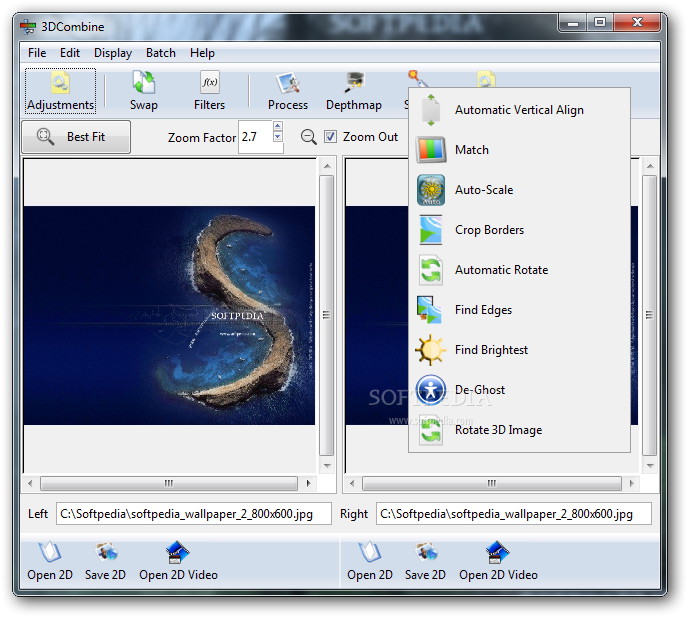Click the Swap images icon
The width and height of the screenshot is (688, 617).
143,82
